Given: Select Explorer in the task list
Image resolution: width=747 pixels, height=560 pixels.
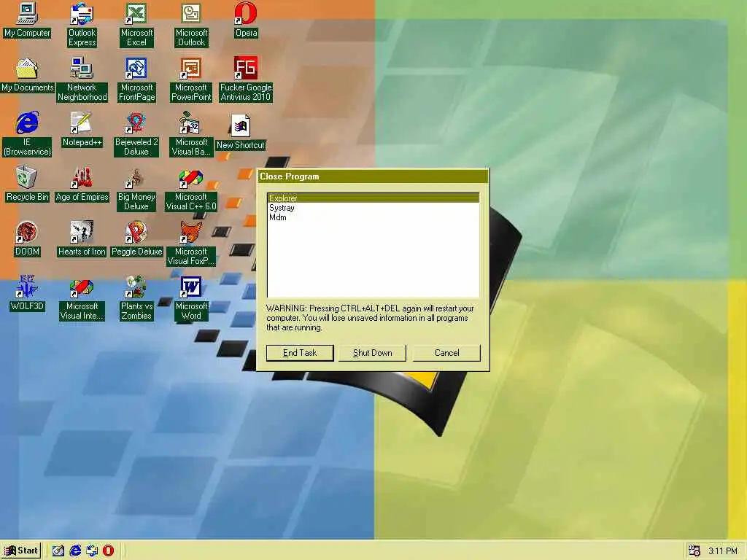Looking at the screenshot, I should (x=373, y=198).
